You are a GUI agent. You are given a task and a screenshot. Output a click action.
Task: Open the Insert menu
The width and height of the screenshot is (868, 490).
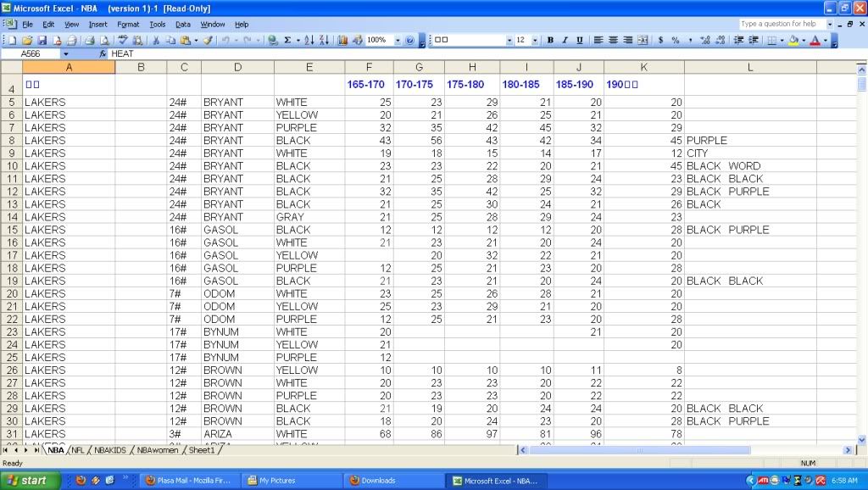[98, 25]
